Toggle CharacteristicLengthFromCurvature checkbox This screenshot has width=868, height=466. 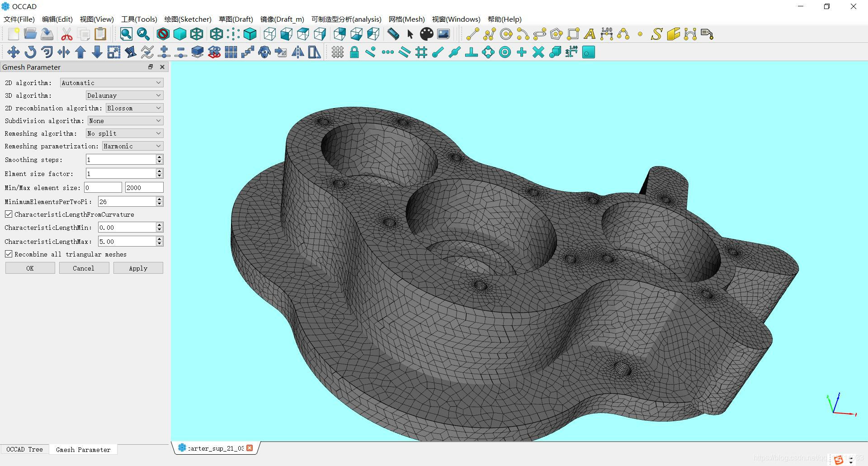9,214
